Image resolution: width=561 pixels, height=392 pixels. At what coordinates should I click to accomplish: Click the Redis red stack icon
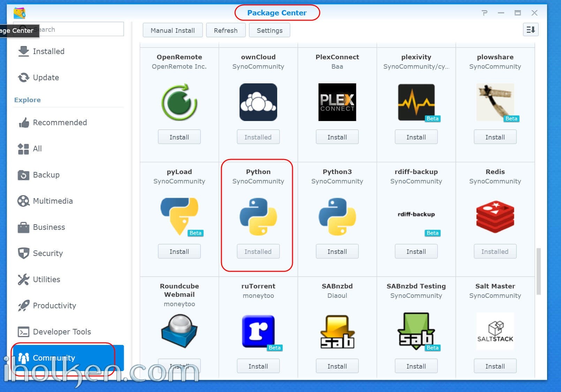tap(495, 217)
